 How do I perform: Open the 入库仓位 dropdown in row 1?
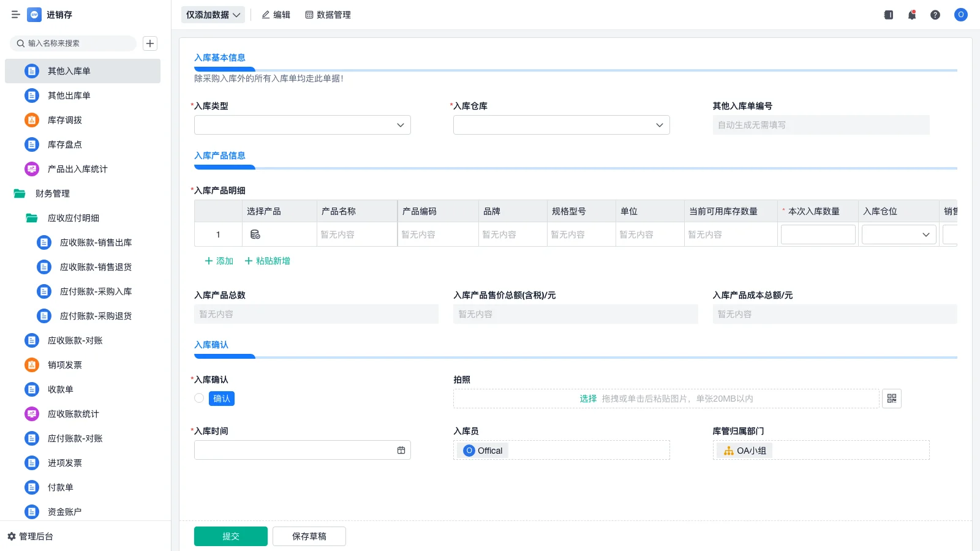(x=899, y=234)
